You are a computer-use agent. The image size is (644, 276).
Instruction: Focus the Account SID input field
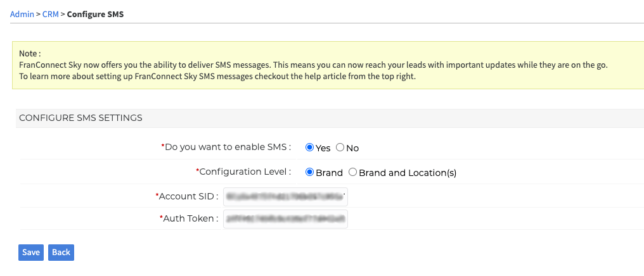[x=285, y=196]
